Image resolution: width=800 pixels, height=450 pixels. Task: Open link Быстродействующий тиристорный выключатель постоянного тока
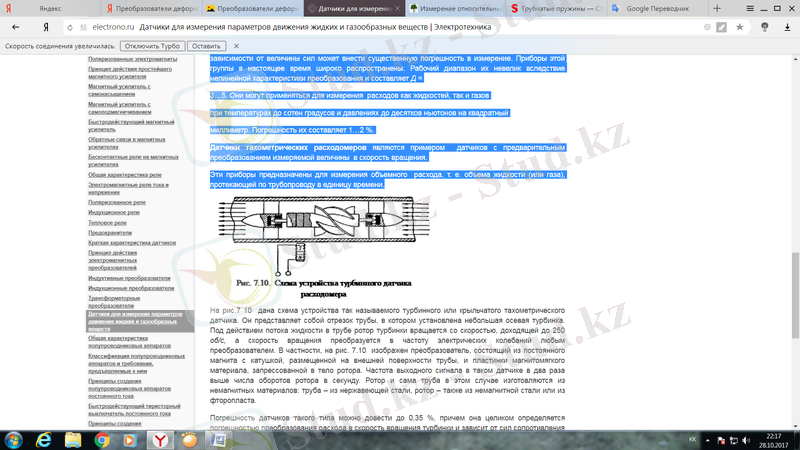tap(134, 410)
